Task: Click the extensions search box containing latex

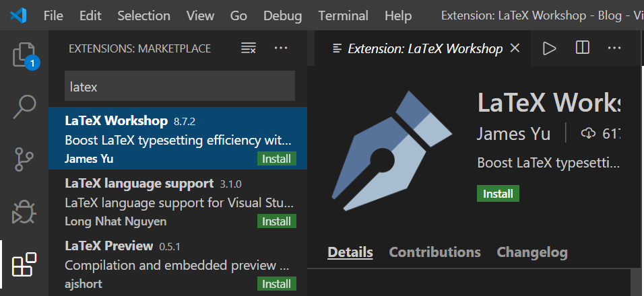Action: tap(180, 85)
